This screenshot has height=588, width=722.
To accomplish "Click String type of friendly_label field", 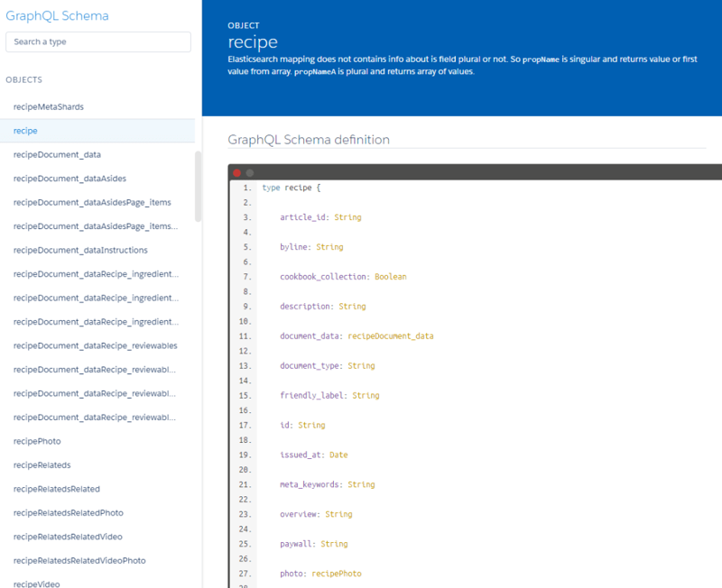I will [x=366, y=395].
